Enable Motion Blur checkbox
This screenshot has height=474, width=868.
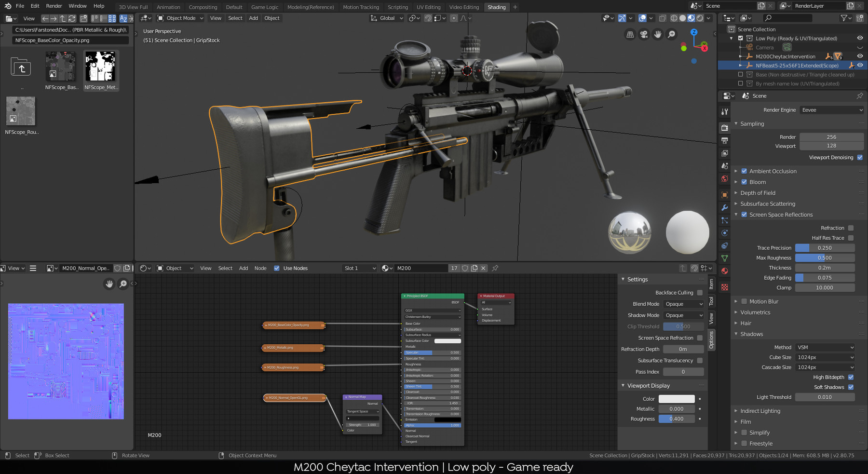pos(744,301)
